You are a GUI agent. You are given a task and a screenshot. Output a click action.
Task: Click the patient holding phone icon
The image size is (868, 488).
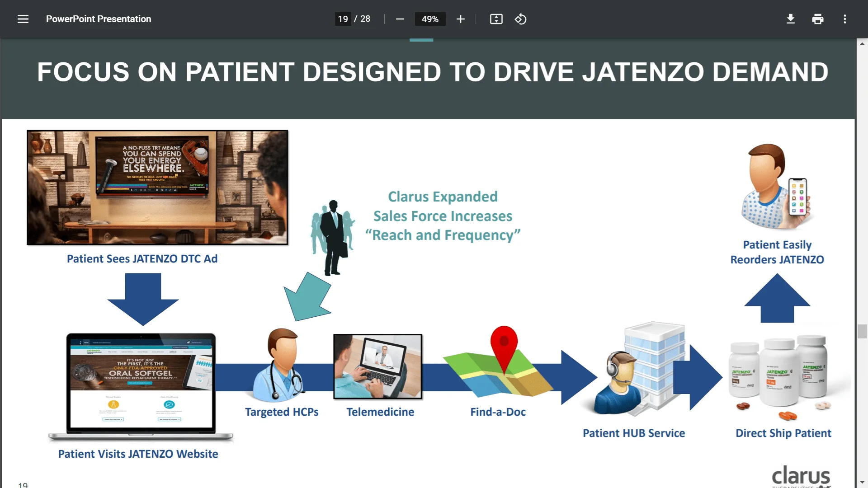pos(777,187)
